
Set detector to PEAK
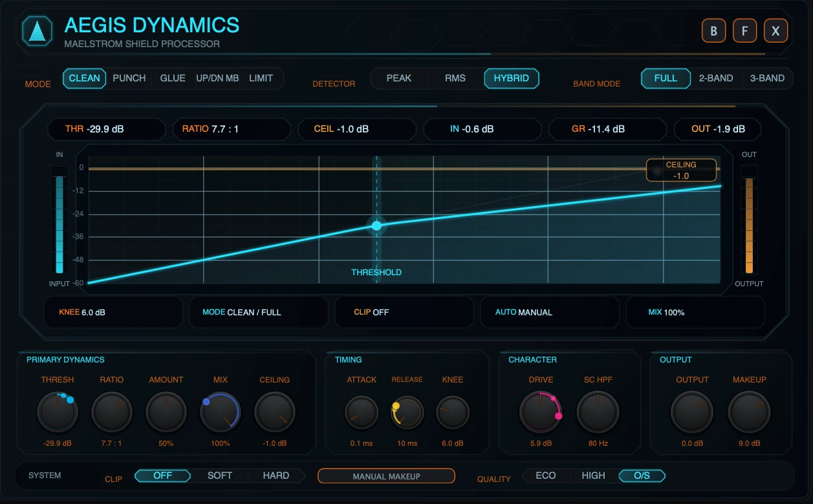pos(399,78)
